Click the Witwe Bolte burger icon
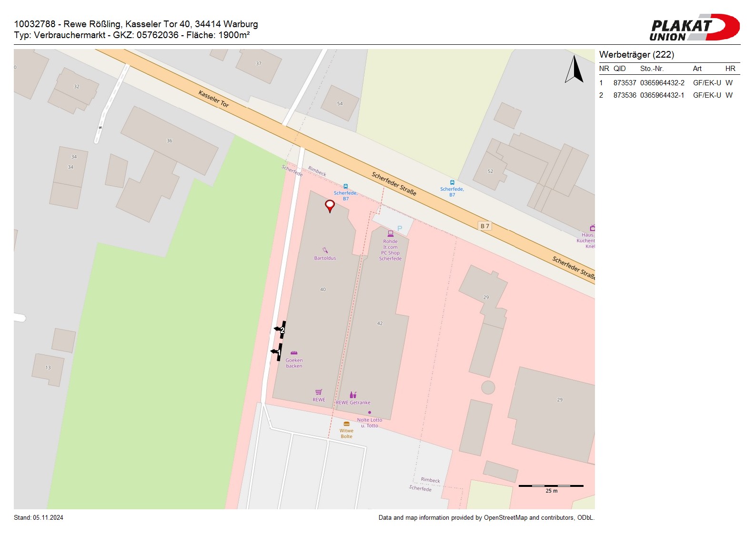The height and width of the screenshot is (535, 756). coord(346,424)
